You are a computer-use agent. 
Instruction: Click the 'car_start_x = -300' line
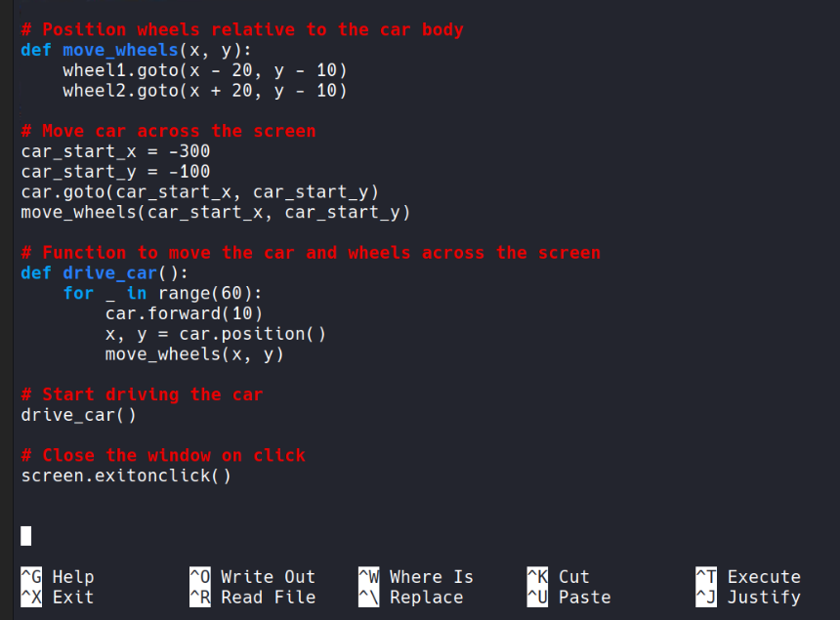pyautogui.click(x=115, y=151)
